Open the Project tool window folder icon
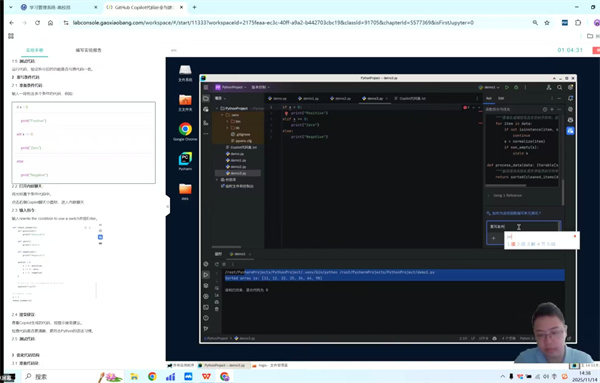The width and height of the screenshot is (600, 383). [206, 99]
